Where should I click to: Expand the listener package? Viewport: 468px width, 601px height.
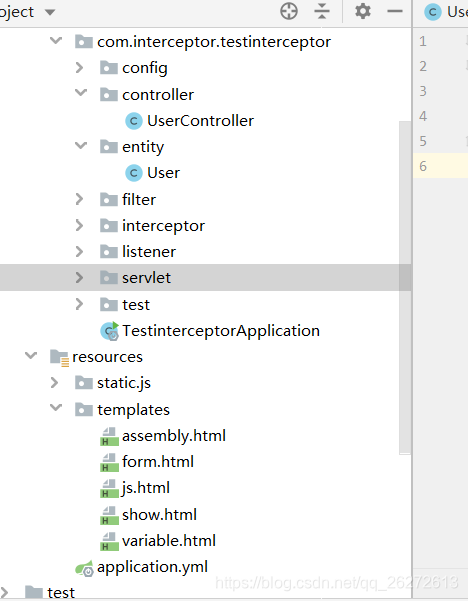click(79, 251)
